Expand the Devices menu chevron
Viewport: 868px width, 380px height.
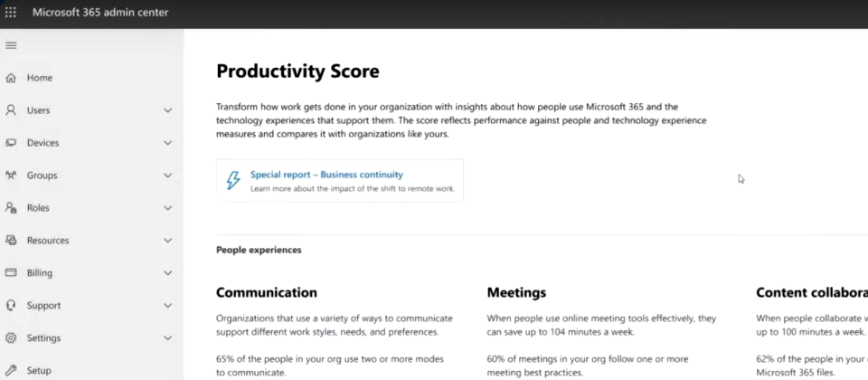(x=168, y=143)
